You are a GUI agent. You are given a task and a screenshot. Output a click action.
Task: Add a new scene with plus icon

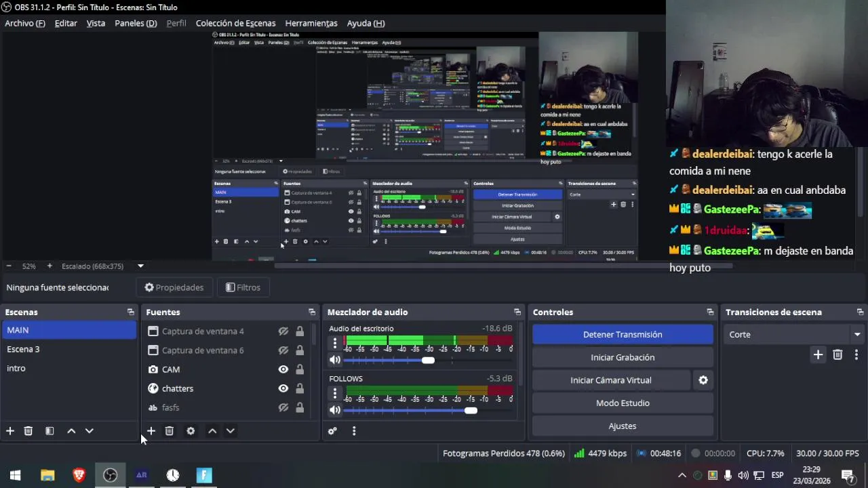tap(10, 431)
